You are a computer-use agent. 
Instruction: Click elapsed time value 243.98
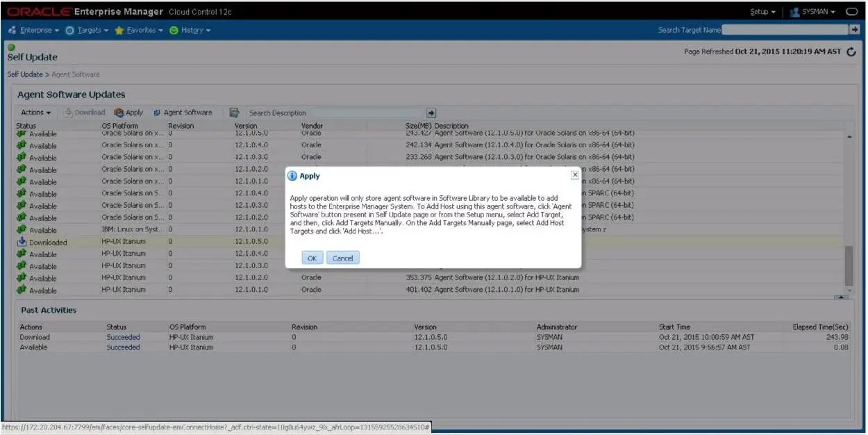tap(837, 337)
